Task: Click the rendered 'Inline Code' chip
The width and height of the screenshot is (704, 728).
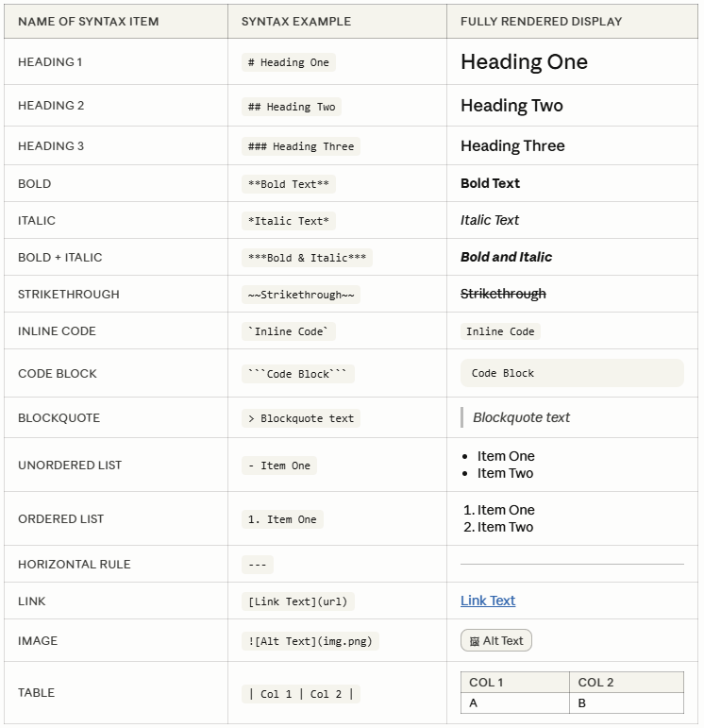Action: point(500,331)
